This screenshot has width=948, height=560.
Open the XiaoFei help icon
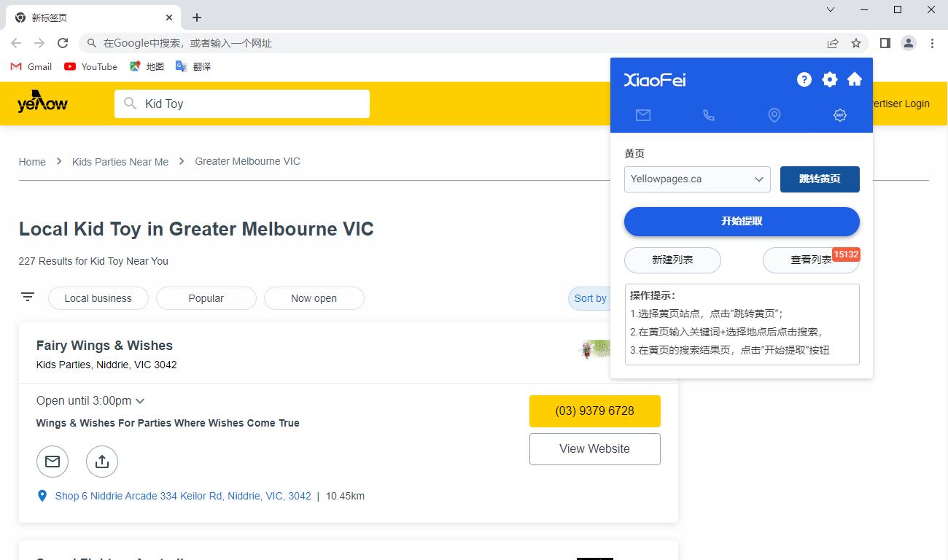click(804, 79)
